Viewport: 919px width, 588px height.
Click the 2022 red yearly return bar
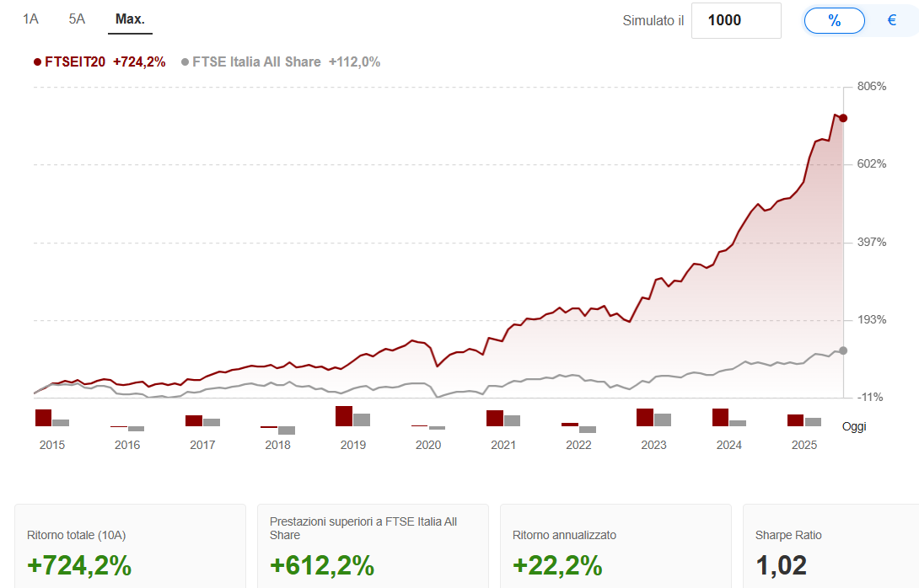click(570, 425)
